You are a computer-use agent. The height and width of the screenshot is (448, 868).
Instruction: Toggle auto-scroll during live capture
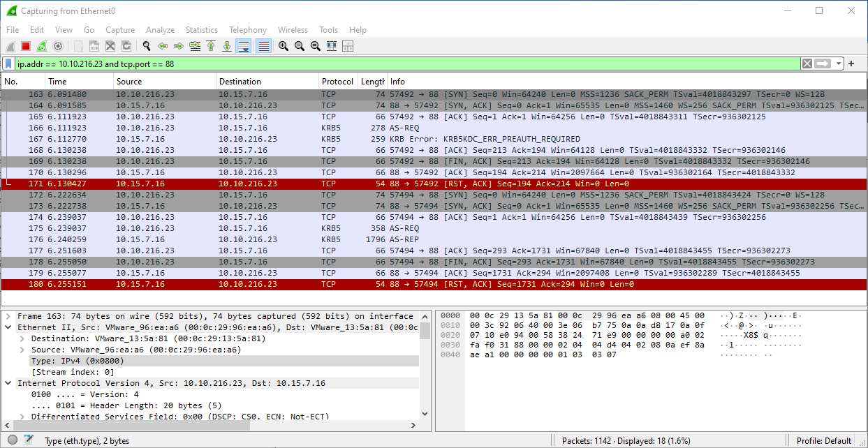[244, 46]
